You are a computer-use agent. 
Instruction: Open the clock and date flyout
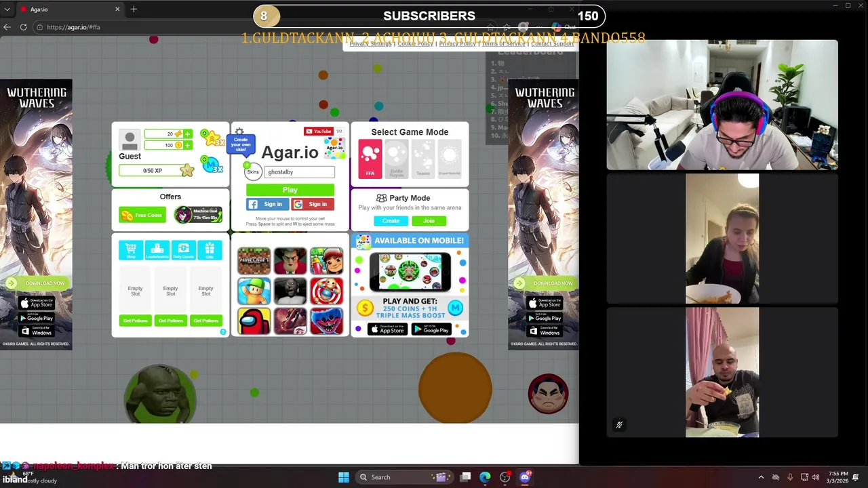838,477
